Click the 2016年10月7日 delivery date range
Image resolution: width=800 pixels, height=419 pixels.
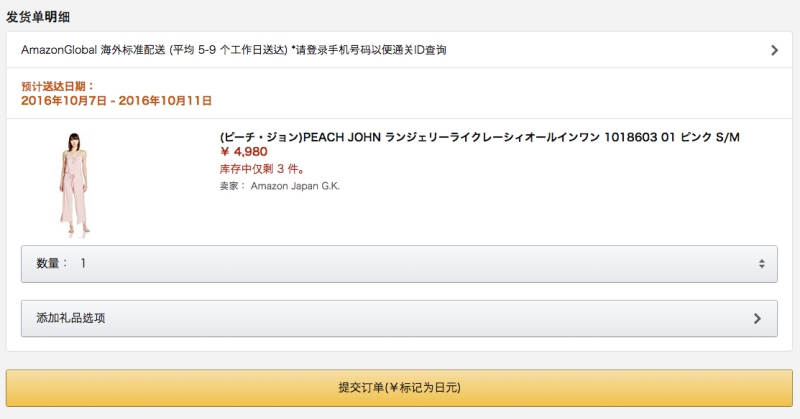click(116, 101)
